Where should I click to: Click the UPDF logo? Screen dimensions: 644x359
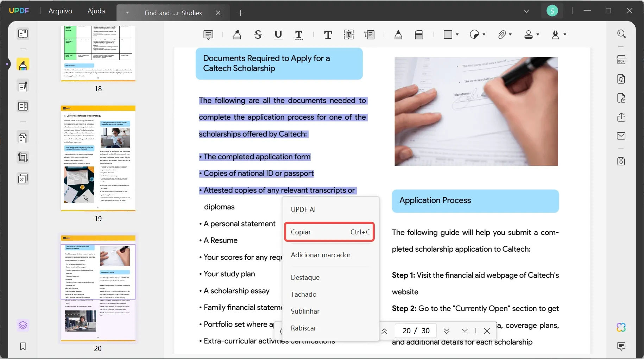19,11
